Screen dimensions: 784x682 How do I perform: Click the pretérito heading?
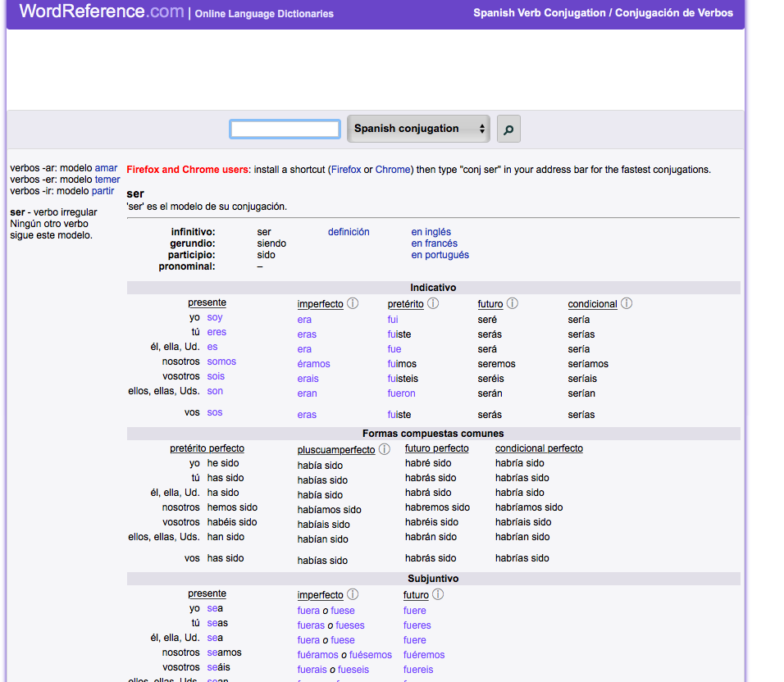click(x=405, y=304)
